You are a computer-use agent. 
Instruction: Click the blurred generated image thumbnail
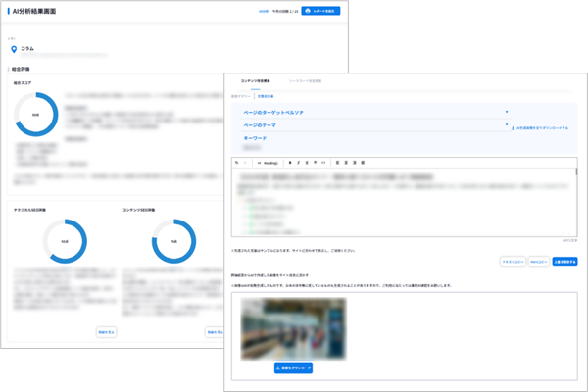click(293, 328)
